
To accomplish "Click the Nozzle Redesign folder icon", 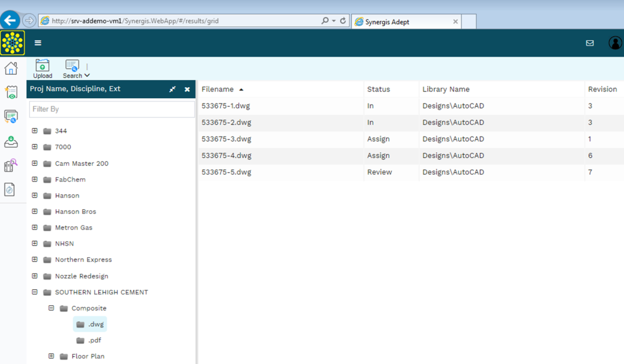I will [x=47, y=276].
